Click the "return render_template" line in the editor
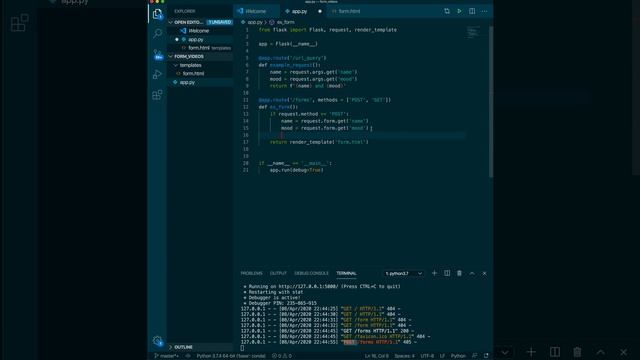The width and height of the screenshot is (640, 360). [x=319, y=142]
